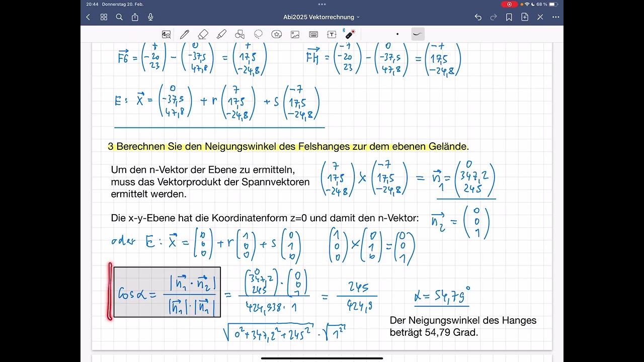The width and height of the screenshot is (644, 362).
Task: Tap the gray boxed cos α formula
Action: (167, 292)
